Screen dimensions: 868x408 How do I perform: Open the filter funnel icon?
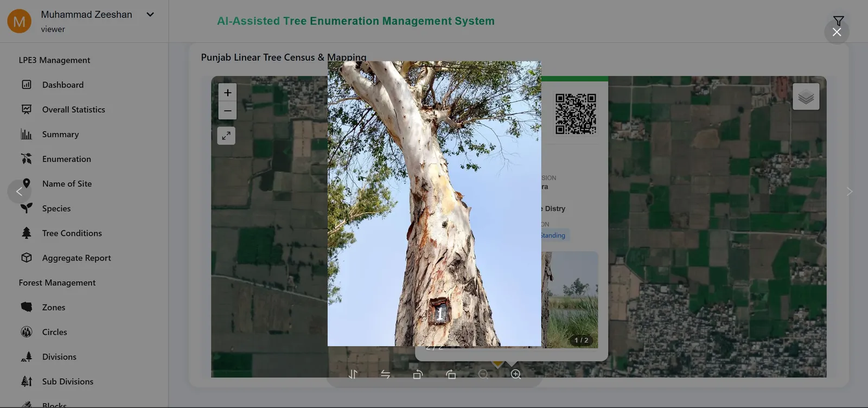838,21
